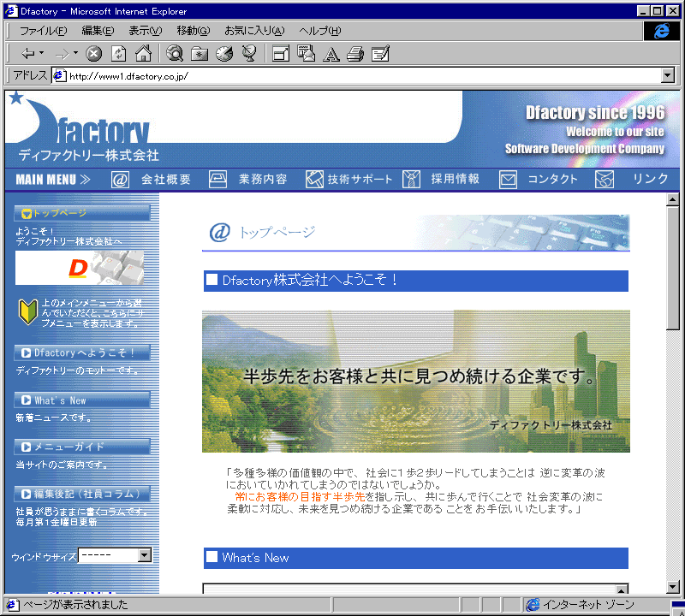The width and height of the screenshot is (685, 616).
Task: Open the Dfactoryへようこそ! sidebar button
Action: click(x=82, y=352)
